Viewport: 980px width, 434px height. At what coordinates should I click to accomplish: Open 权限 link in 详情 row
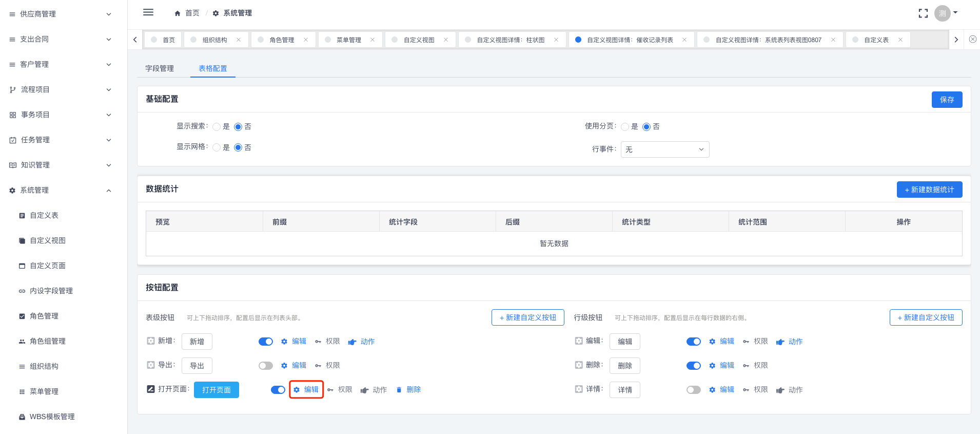click(x=755, y=389)
